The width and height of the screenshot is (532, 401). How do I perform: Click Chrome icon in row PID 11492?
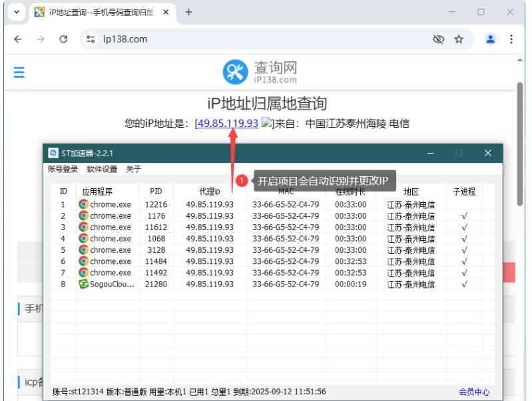83,273
